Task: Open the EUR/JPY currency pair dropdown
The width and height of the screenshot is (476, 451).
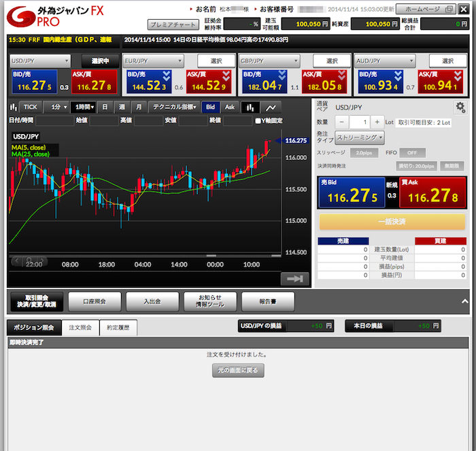Action: coord(154,61)
